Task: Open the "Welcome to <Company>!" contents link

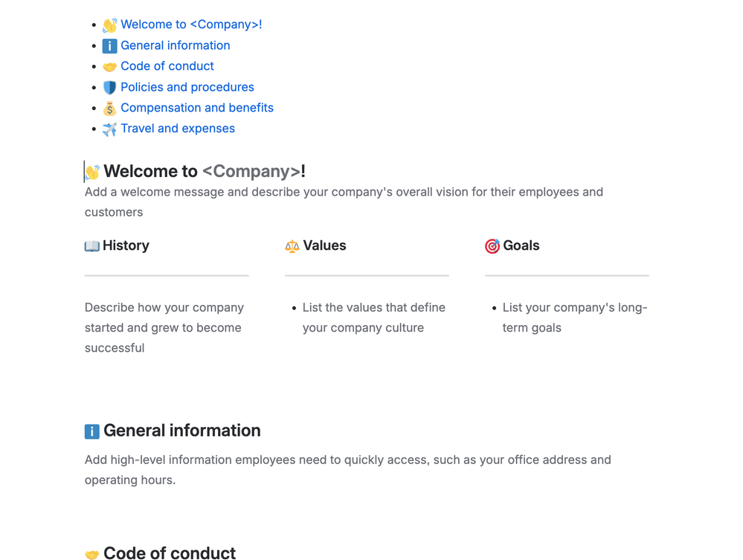Action: click(191, 25)
